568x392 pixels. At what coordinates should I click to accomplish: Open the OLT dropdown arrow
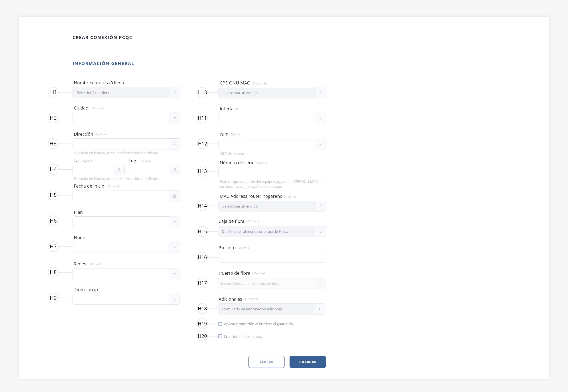coord(320,145)
